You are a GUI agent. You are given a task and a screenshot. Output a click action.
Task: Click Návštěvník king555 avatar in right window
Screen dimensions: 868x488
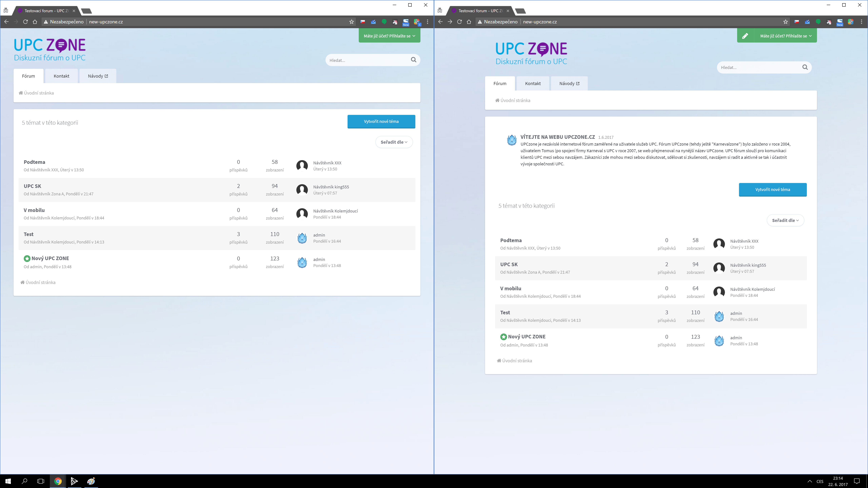pos(719,268)
